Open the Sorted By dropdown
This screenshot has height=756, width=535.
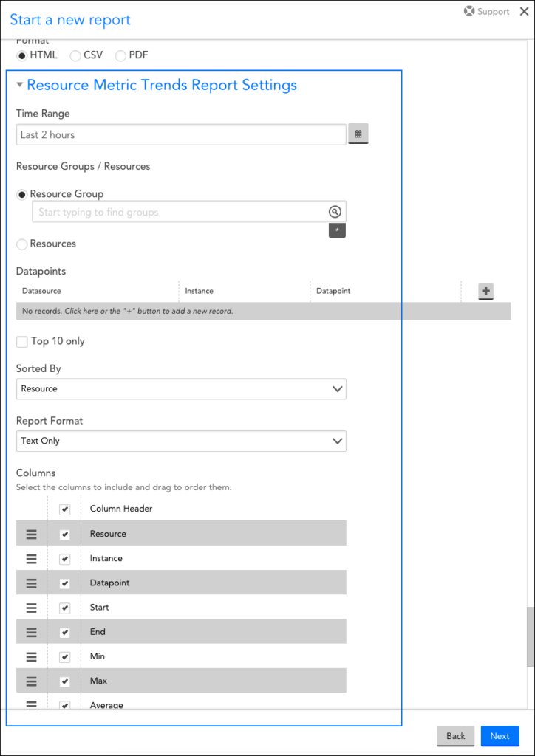(181, 389)
